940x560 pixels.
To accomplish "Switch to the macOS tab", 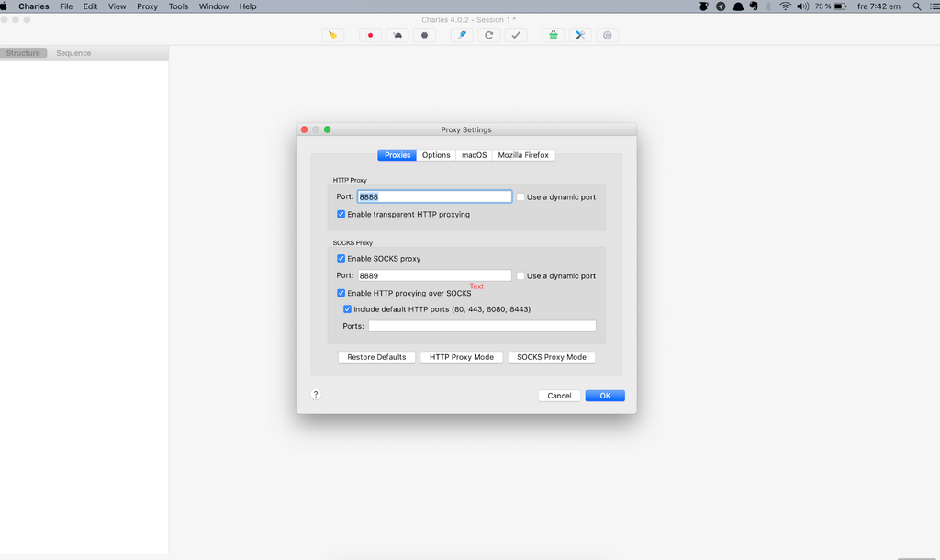I will point(474,155).
